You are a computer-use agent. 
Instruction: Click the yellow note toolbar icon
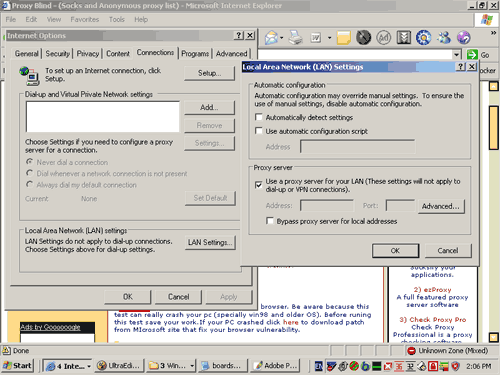[x=344, y=38]
